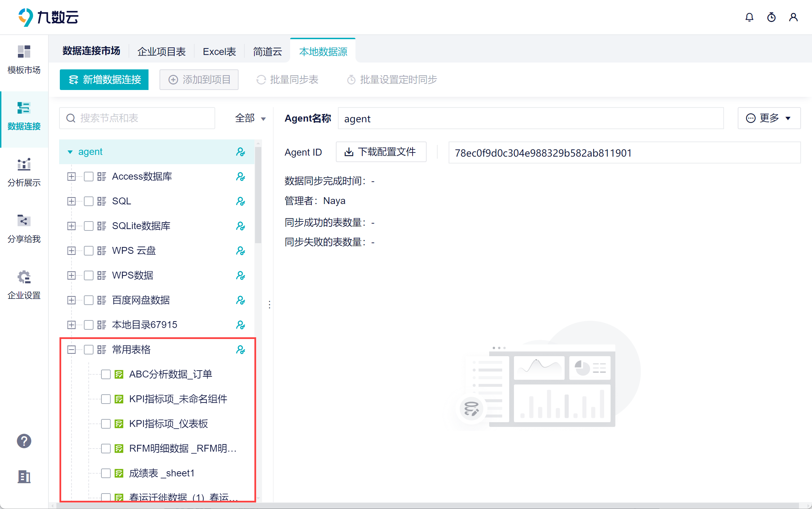Select the 成绩表_sheet1 checkbox
Screen dimensions: 812x509
[x=106, y=473]
